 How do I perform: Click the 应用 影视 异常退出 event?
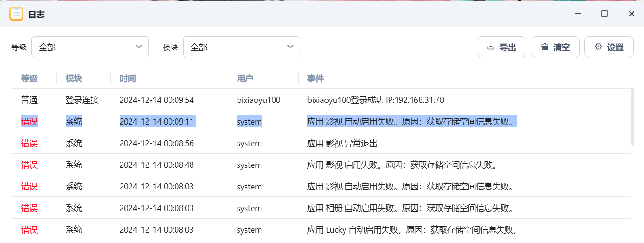click(x=343, y=143)
